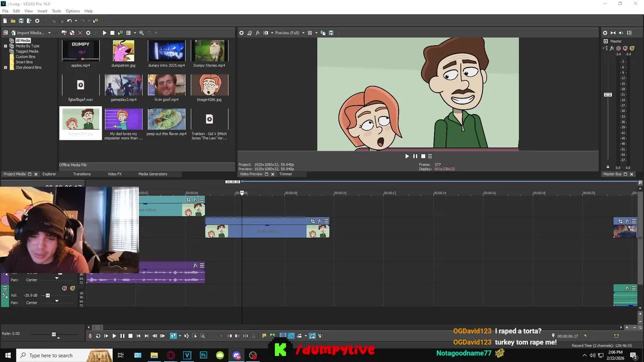Toggle Dim Output speaker in Master Bus
This screenshot has width=644, height=362.
621,33
